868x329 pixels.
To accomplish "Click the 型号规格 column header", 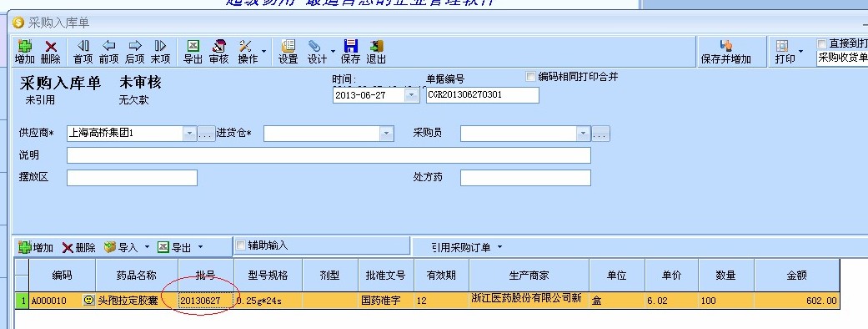I will click(268, 276).
